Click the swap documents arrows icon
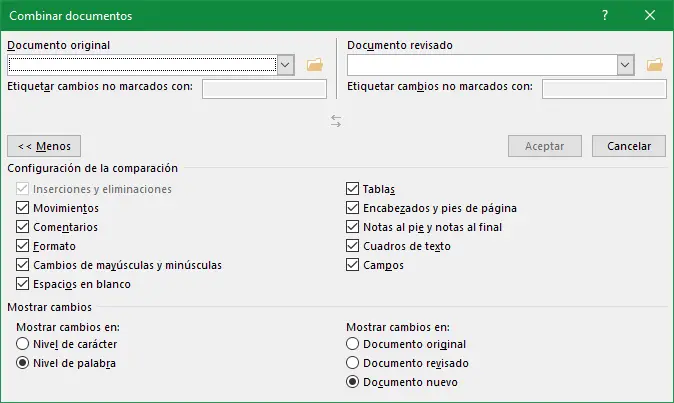674x403 pixels. coord(336,121)
